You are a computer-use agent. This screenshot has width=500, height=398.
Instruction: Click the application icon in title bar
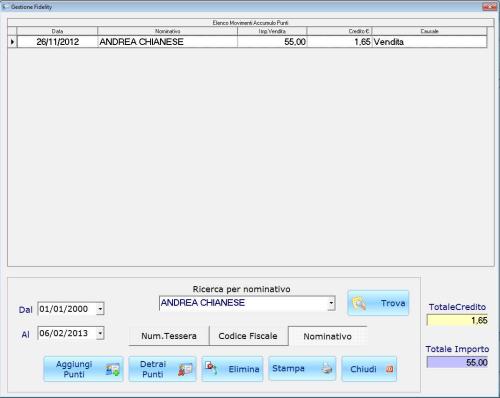click(5, 7)
